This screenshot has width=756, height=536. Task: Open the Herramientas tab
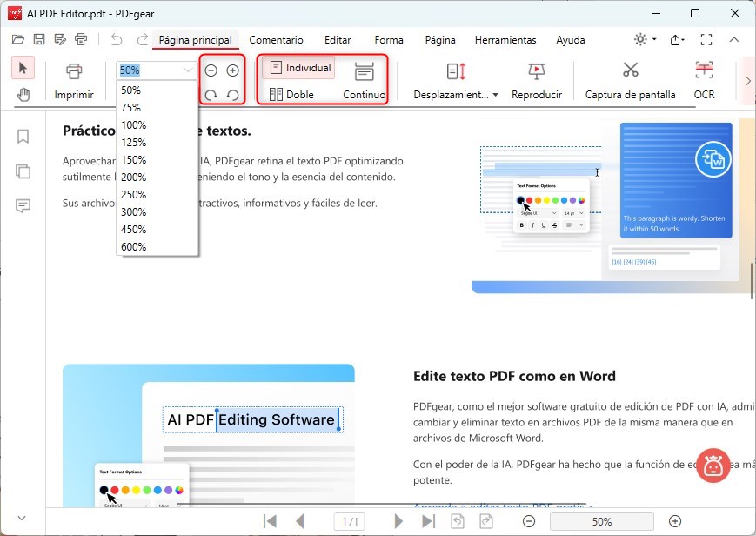pos(505,39)
